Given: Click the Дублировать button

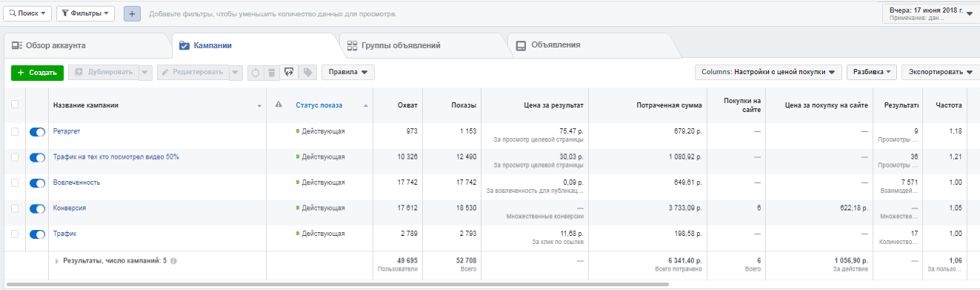Looking at the screenshot, I should [103, 73].
